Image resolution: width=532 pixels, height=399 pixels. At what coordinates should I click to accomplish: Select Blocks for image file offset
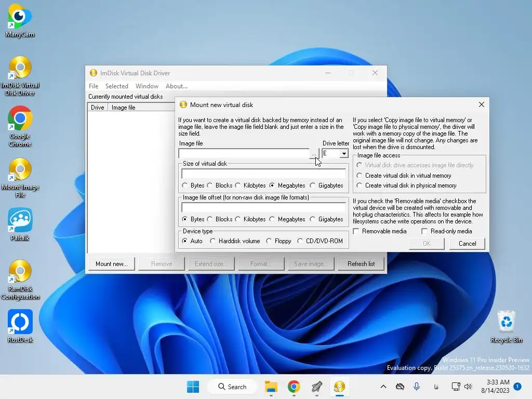click(220, 219)
